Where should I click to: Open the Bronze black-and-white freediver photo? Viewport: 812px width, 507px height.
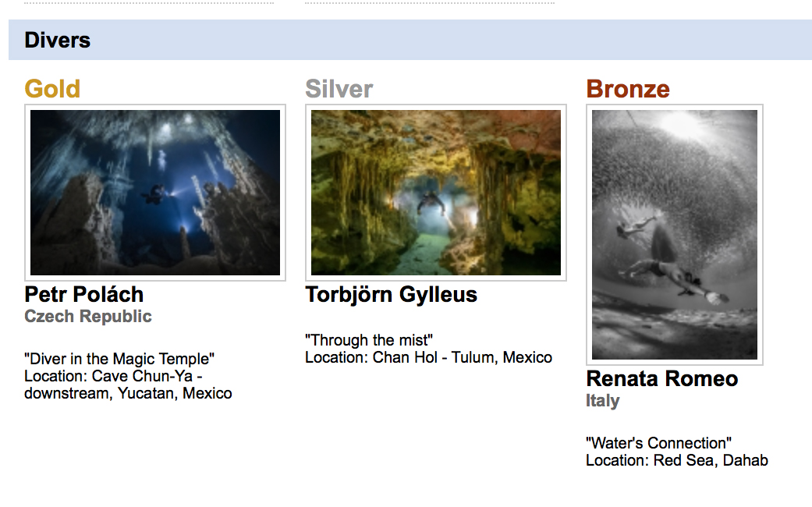675,234
